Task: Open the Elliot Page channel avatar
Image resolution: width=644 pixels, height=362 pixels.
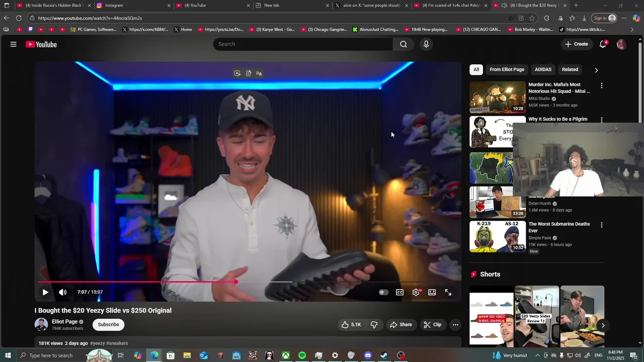Action: pyautogui.click(x=41, y=325)
